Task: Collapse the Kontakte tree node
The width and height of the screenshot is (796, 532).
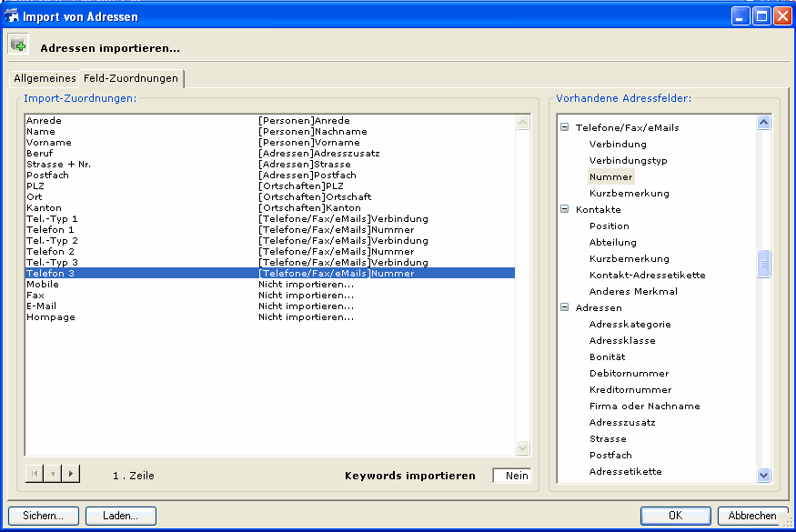Action: point(564,209)
